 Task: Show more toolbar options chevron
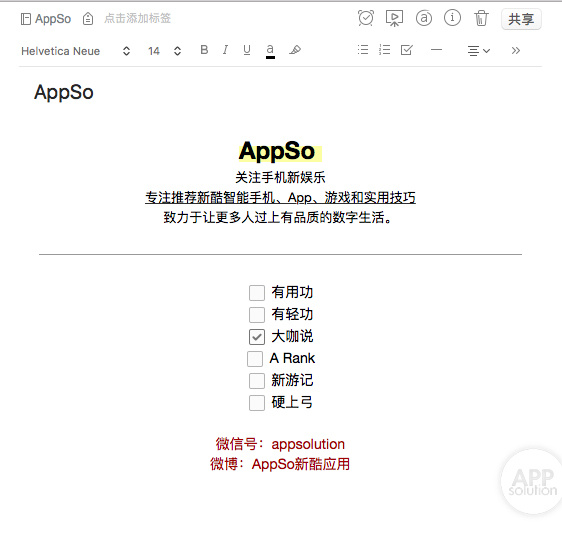coord(515,51)
